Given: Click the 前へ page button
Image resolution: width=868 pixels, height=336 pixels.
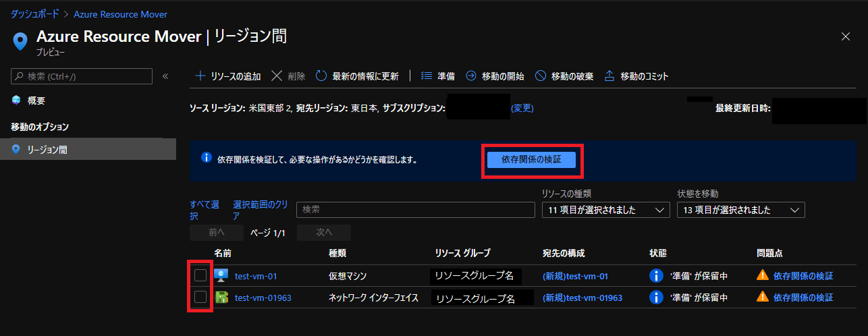Looking at the screenshot, I should tap(217, 232).
